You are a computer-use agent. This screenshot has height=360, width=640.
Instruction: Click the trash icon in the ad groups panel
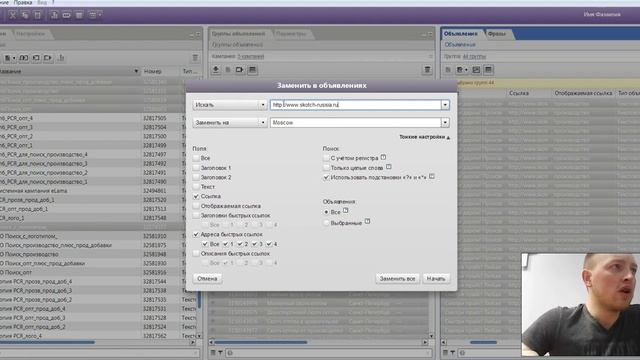tap(427, 70)
